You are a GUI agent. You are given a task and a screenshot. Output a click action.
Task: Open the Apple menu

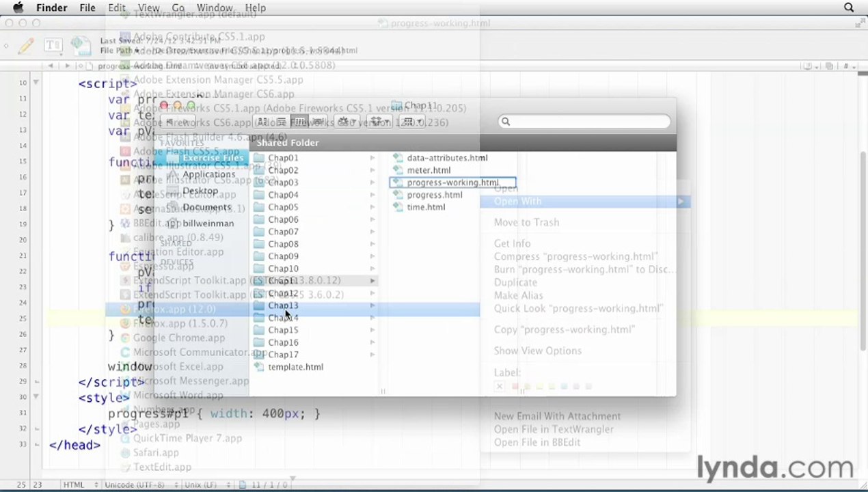[x=18, y=8]
